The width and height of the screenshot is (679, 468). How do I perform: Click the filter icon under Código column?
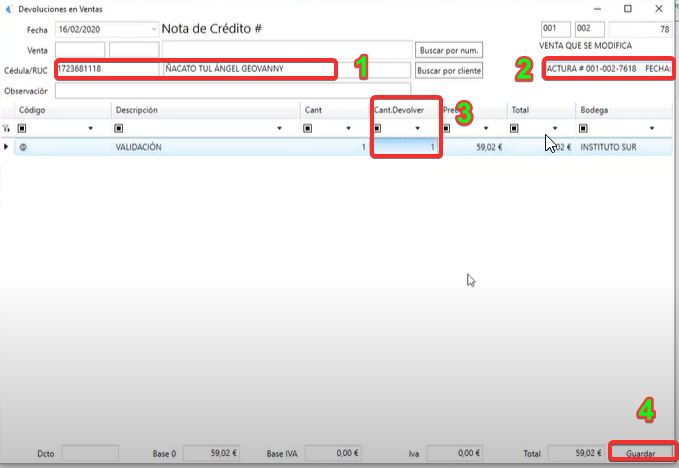pos(22,128)
